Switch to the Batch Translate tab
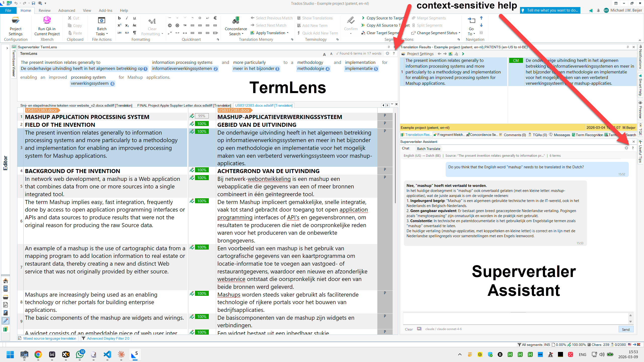 click(x=428, y=148)
